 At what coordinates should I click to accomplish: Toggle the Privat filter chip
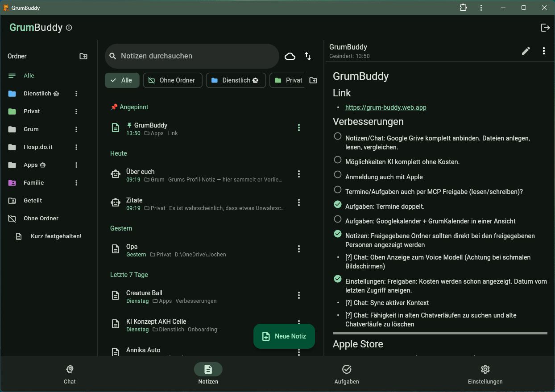click(x=287, y=80)
